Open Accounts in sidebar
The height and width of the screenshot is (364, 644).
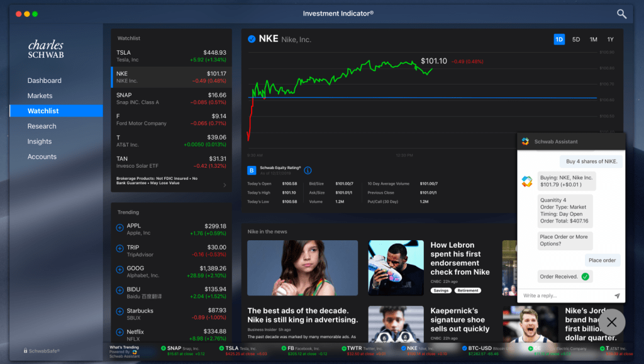42,157
